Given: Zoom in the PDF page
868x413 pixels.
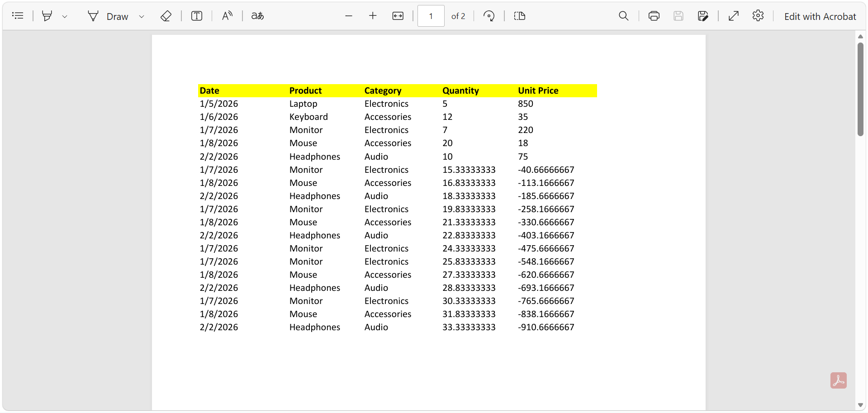Looking at the screenshot, I should point(373,16).
